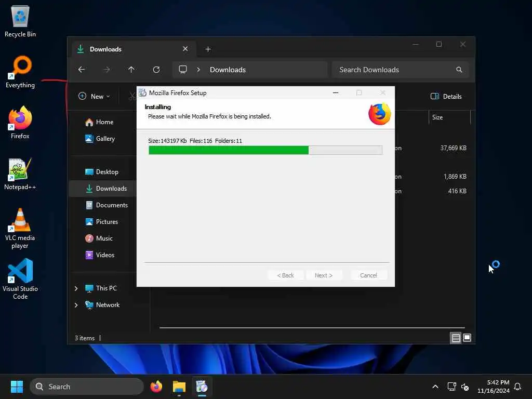Add a new tab in File Explorer

(x=208, y=49)
